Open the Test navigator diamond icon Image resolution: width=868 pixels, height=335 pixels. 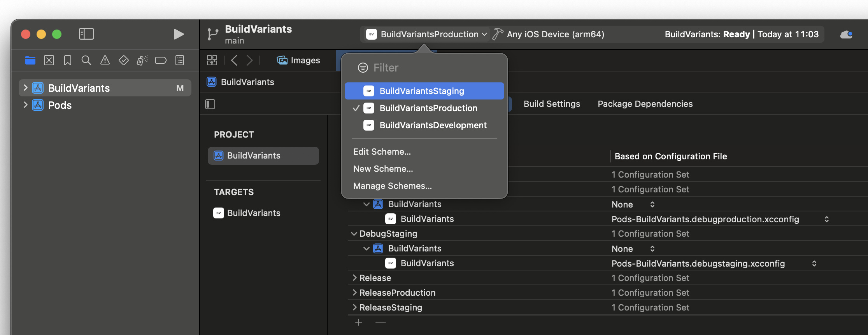(124, 60)
